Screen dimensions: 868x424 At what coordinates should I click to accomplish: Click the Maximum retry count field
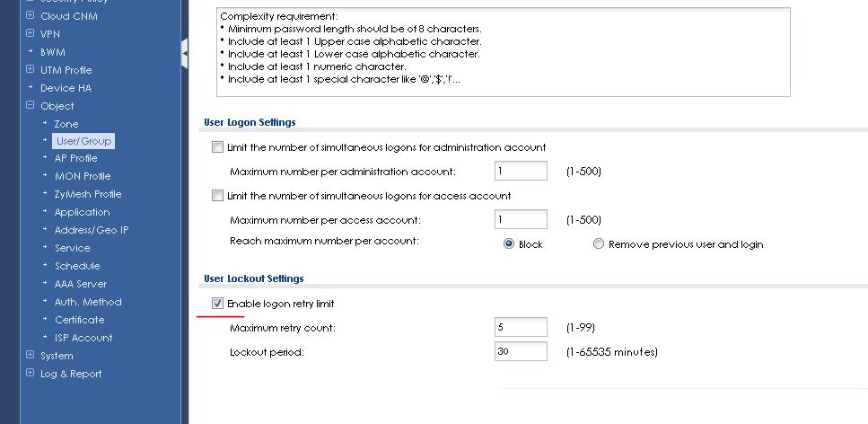(x=521, y=328)
